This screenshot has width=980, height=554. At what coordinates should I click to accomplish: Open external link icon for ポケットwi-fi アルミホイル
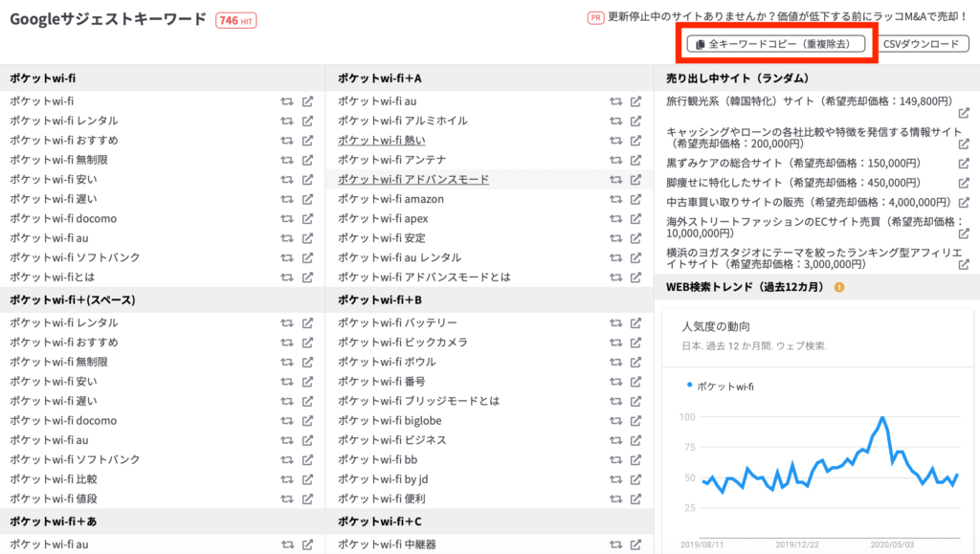point(635,121)
